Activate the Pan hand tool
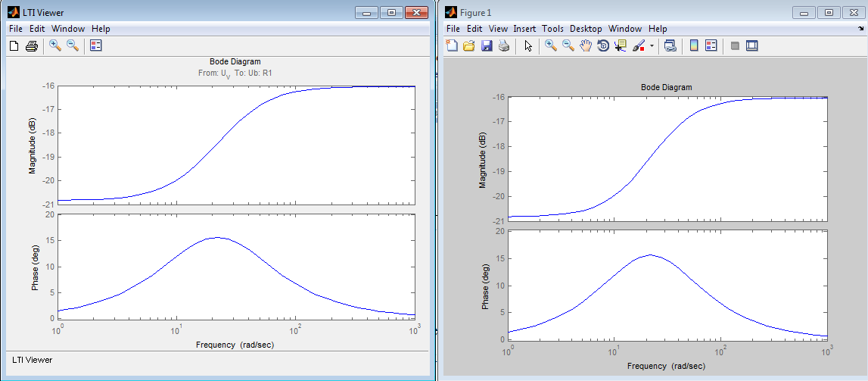 click(x=586, y=46)
